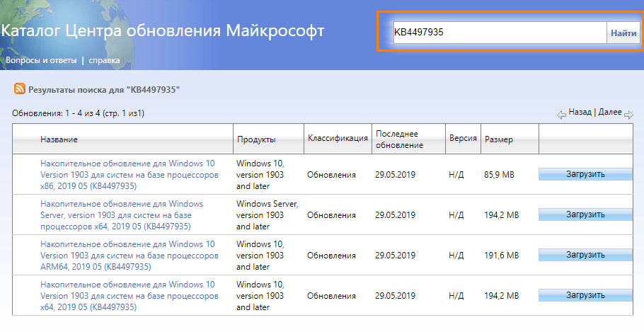The width and height of the screenshot is (644, 332).
Task: Click the Найти search button
Action: 623,33
